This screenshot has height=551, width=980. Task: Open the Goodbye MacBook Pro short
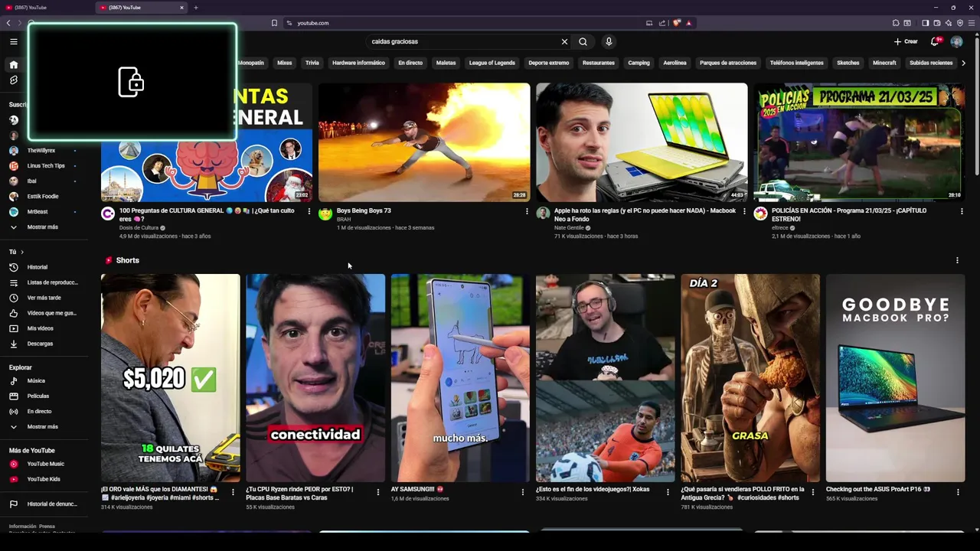pyautogui.click(x=895, y=378)
